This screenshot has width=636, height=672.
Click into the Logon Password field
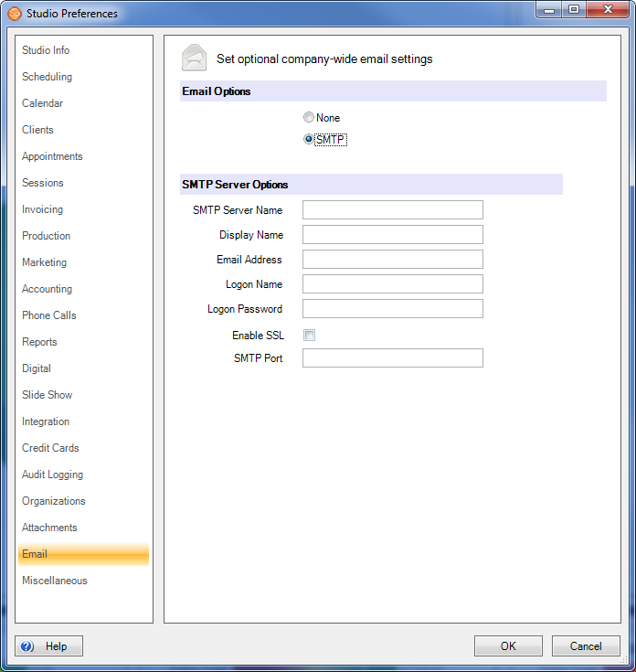(x=392, y=309)
